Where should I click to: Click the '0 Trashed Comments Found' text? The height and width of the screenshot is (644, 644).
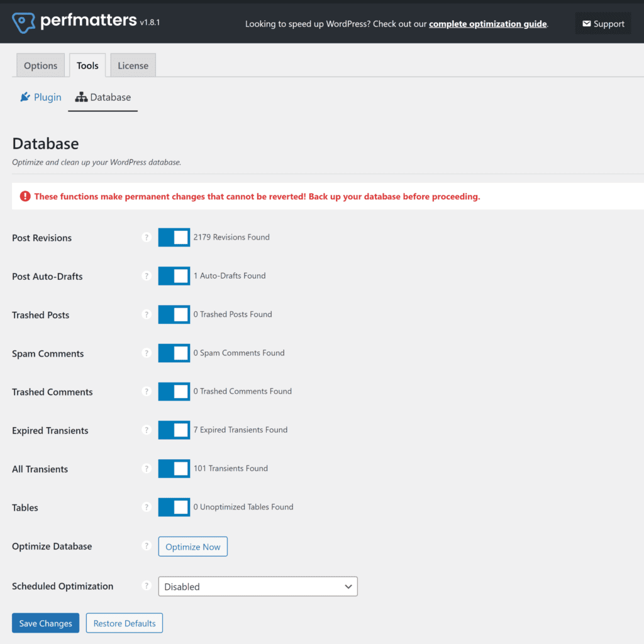pos(243,391)
